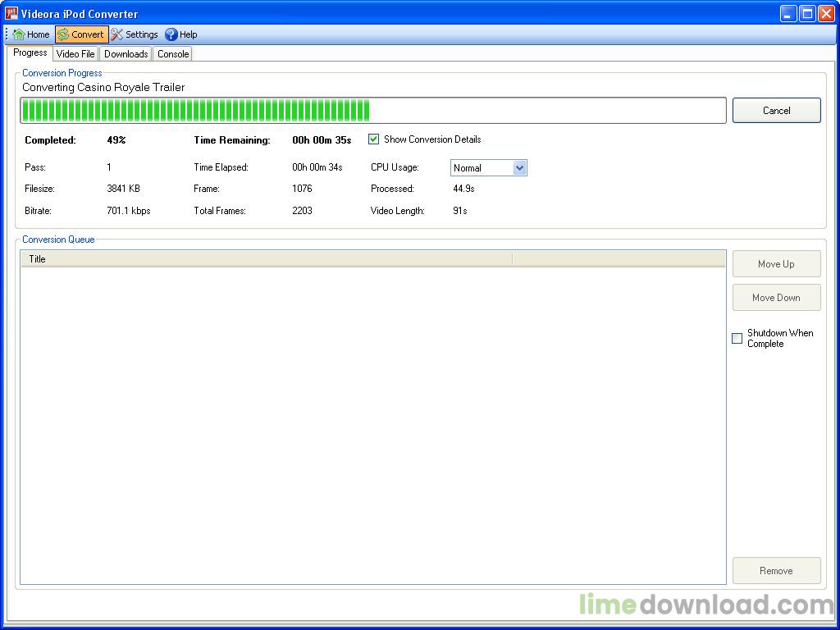The width and height of the screenshot is (840, 630).
Task: Enable Shutdown When Complete checkbox
Action: coord(737,338)
